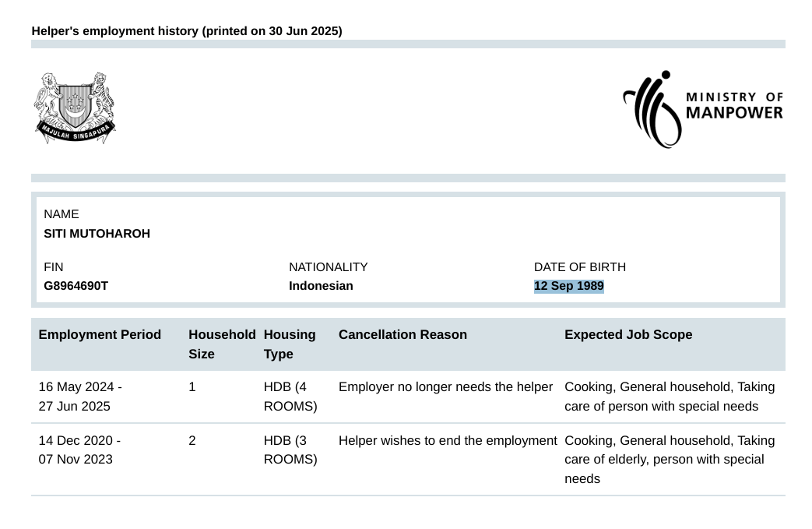The image size is (812, 529).
Task: Click the 14 Dec 2020 employment period
Action: [x=79, y=450]
